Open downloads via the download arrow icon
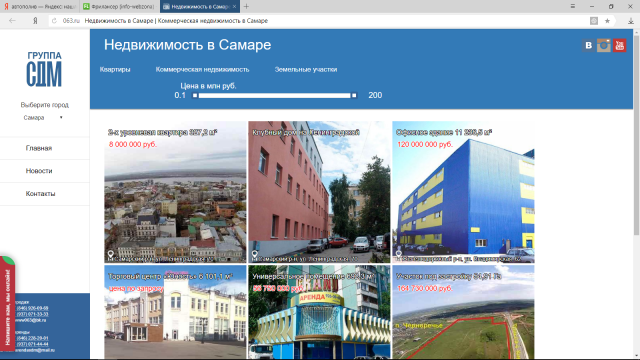Viewport: 640px width, 360px height. 631,21
